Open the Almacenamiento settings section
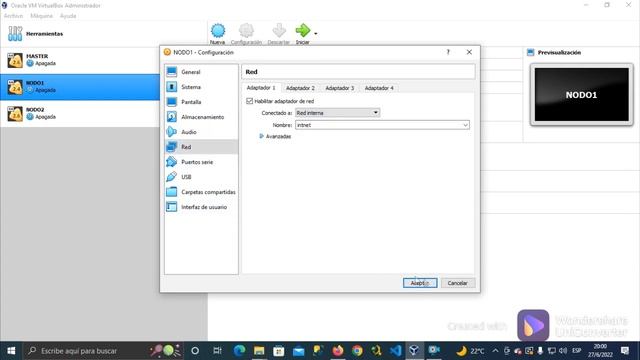The width and height of the screenshot is (640, 360). click(x=201, y=117)
